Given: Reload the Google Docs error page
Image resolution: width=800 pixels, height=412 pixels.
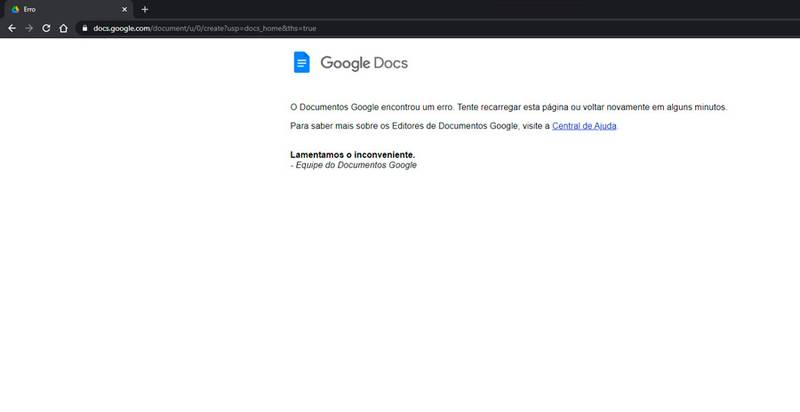Looking at the screenshot, I should click(46, 29).
